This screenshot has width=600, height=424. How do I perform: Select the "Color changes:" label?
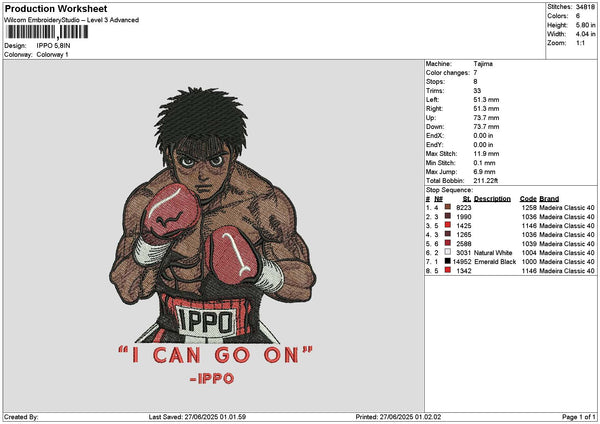coord(448,73)
